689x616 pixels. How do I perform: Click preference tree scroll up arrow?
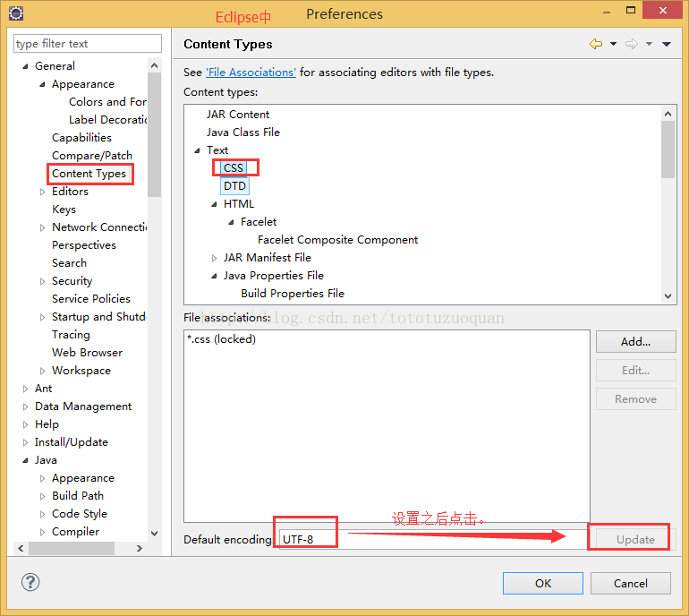(x=154, y=66)
